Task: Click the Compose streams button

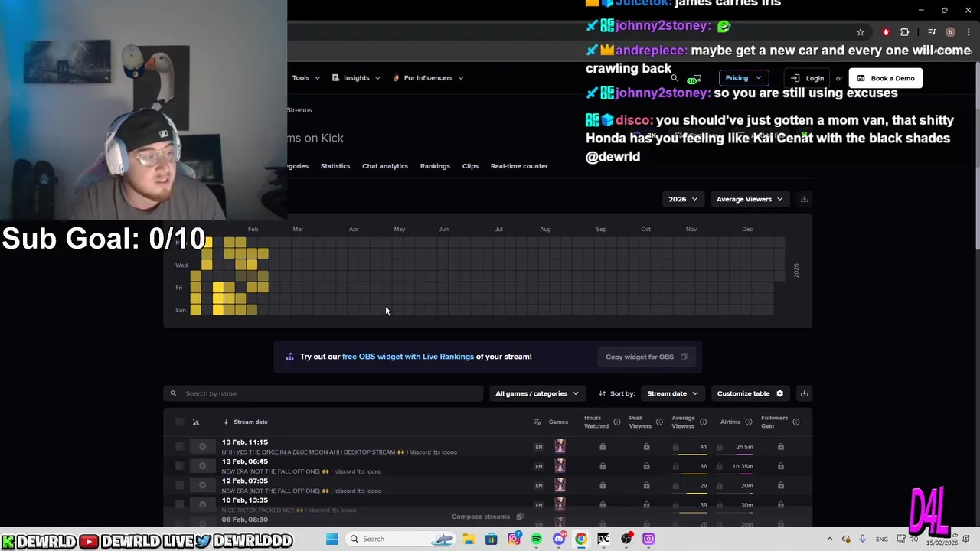Action: [487, 517]
